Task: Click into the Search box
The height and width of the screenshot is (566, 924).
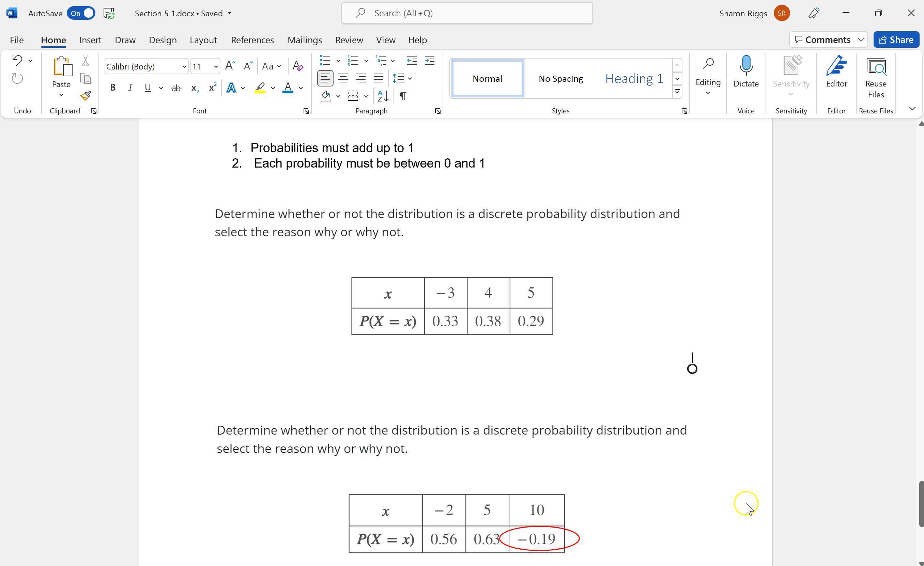Action: pos(467,13)
